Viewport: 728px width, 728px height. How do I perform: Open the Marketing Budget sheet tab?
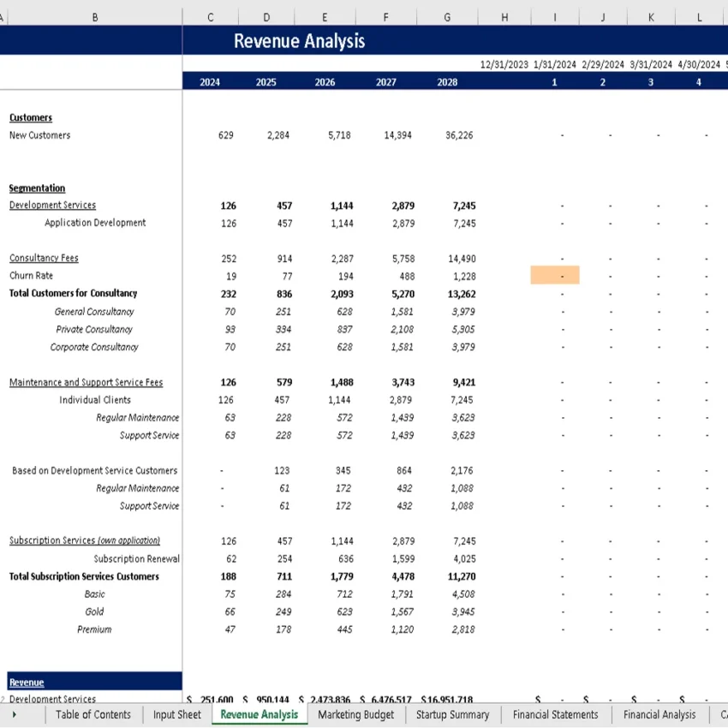point(355,714)
